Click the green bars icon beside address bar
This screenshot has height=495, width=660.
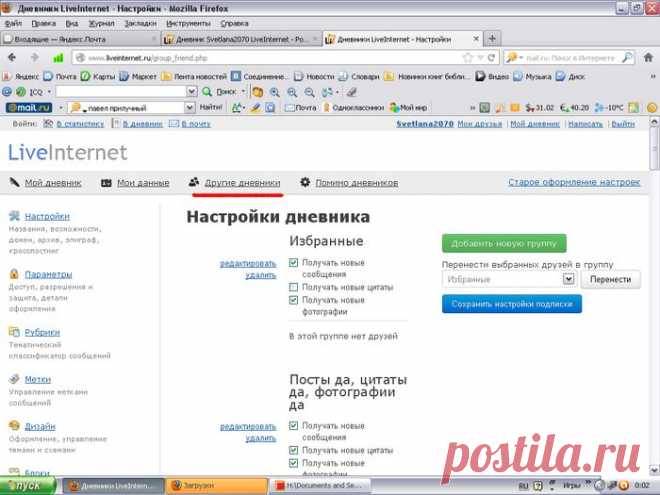pyautogui.click(x=58, y=58)
